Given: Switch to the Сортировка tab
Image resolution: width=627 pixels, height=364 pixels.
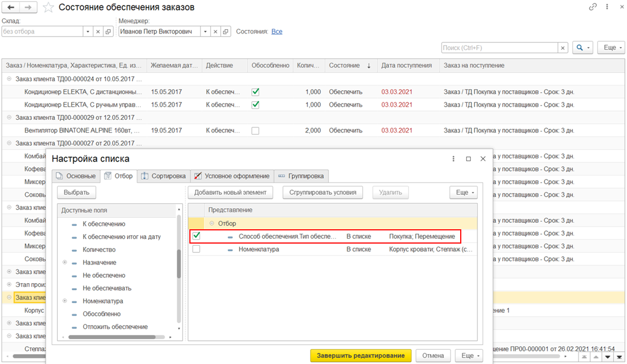Looking at the screenshot, I should click(162, 176).
